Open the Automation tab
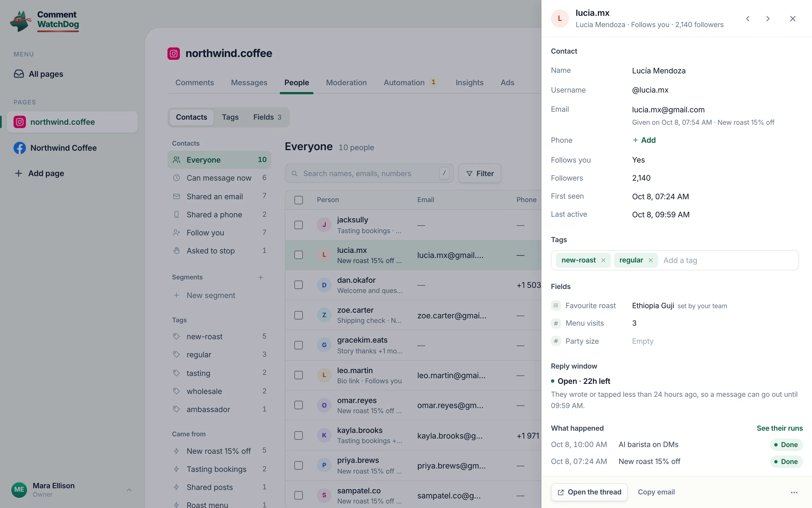Image resolution: width=812 pixels, height=508 pixels. click(x=411, y=83)
